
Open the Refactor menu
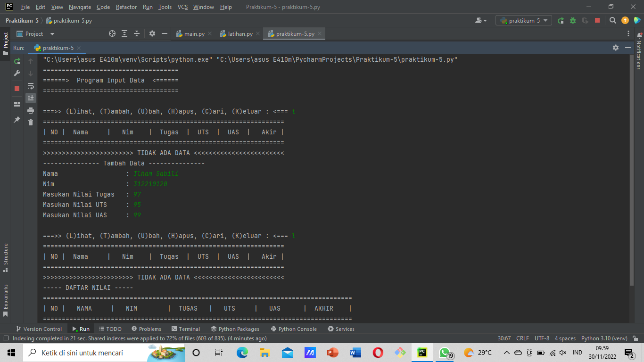pos(126,7)
